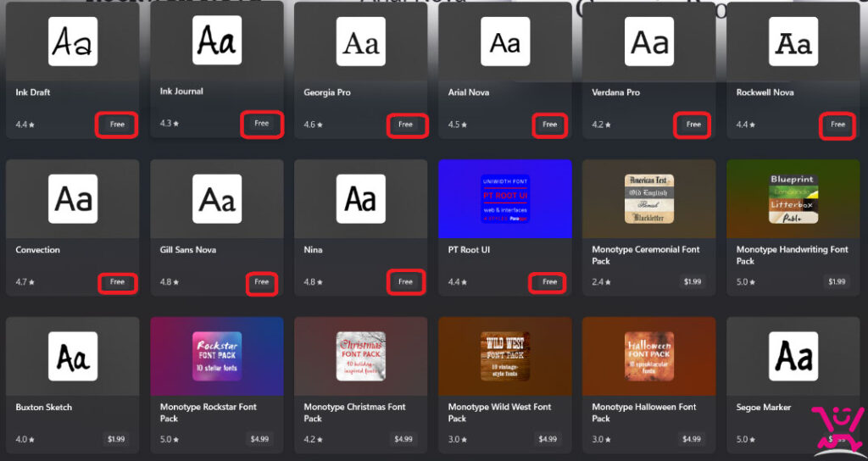Open the Rockwell Nova font icon
Screen dimensions: 868x461
point(793,42)
